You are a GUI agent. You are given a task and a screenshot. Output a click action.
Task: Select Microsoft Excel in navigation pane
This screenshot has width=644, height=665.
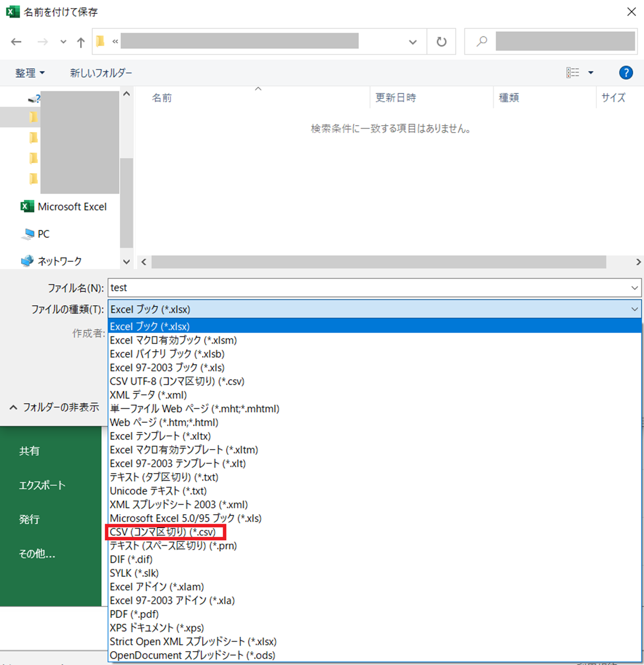tap(72, 207)
